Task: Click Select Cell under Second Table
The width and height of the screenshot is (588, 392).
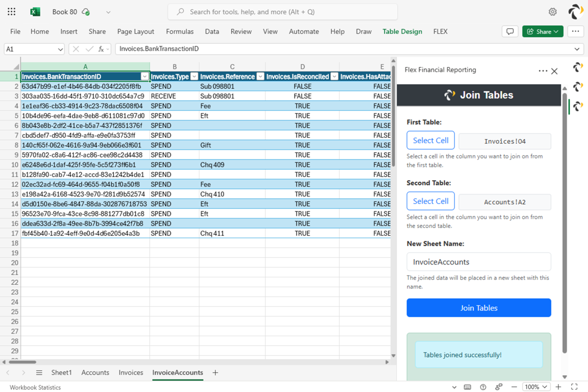Action: click(x=431, y=201)
